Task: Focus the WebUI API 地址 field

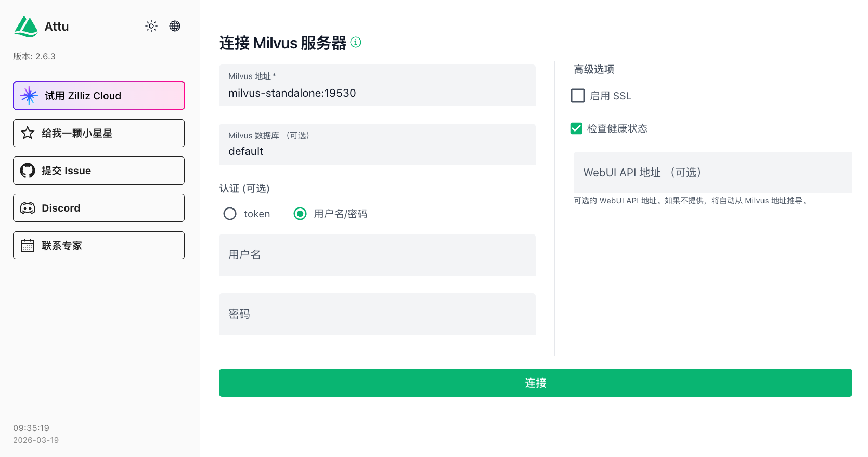Action: click(712, 173)
